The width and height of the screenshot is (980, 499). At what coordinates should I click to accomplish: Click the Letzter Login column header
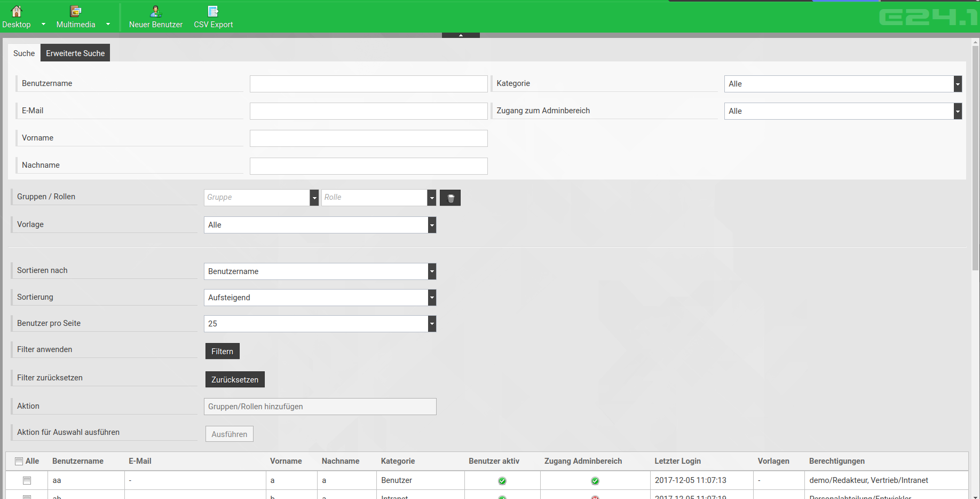point(678,461)
